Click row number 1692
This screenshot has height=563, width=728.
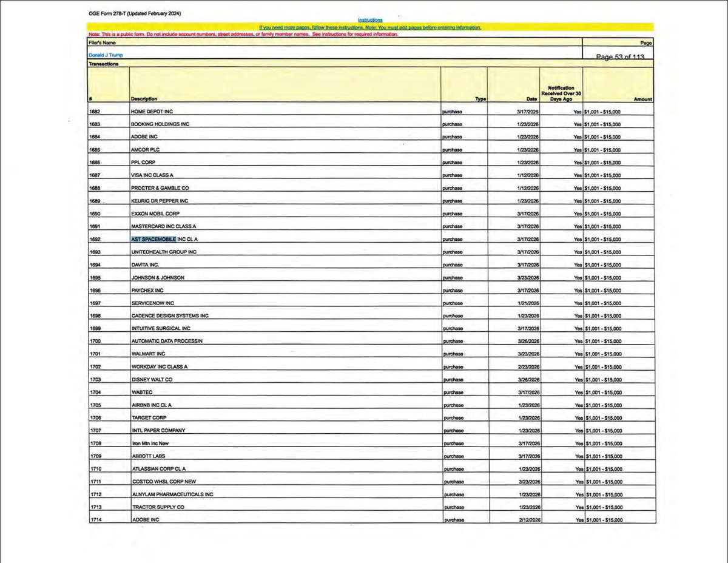[95, 239]
